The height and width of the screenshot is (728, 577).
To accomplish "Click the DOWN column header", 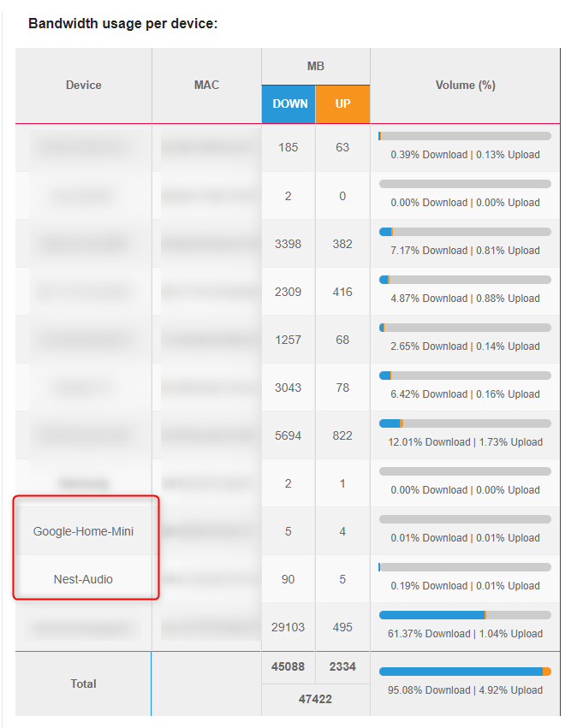I will coord(289,104).
